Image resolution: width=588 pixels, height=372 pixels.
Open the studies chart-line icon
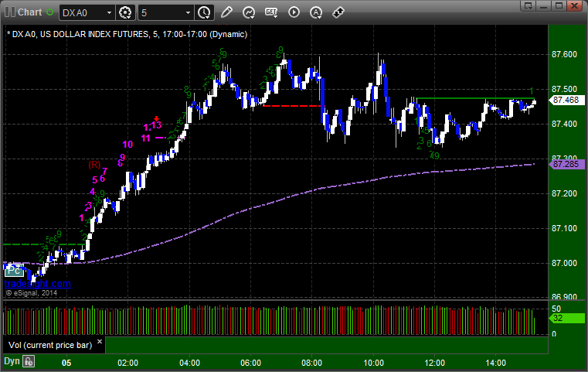(x=249, y=12)
